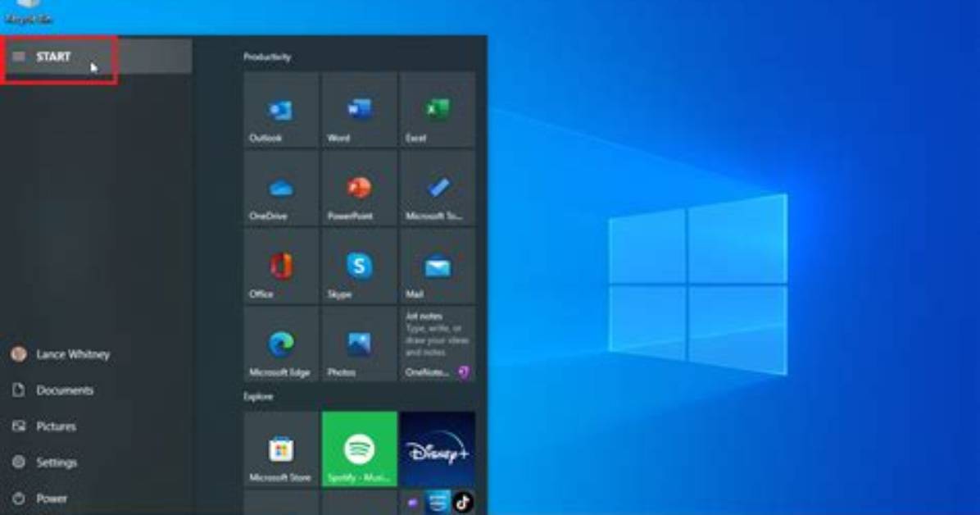
Task: Open the OneDrive tile
Action: pyautogui.click(x=281, y=188)
